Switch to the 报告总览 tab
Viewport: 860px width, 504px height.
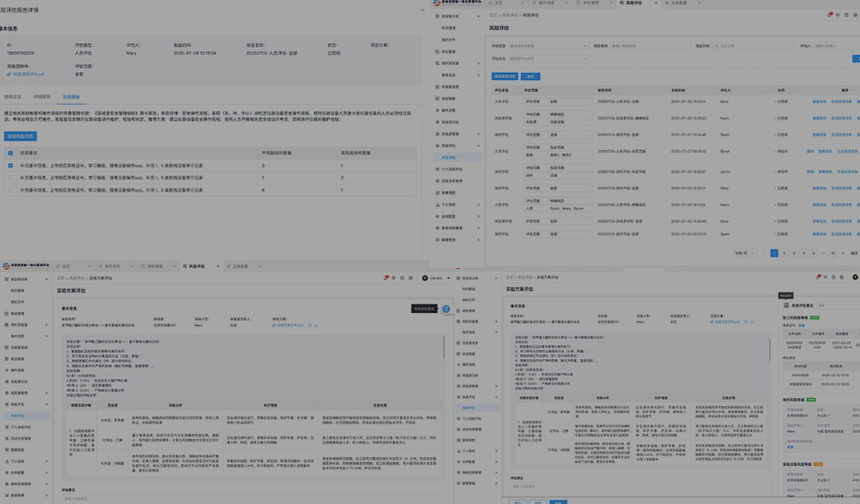[13, 97]
